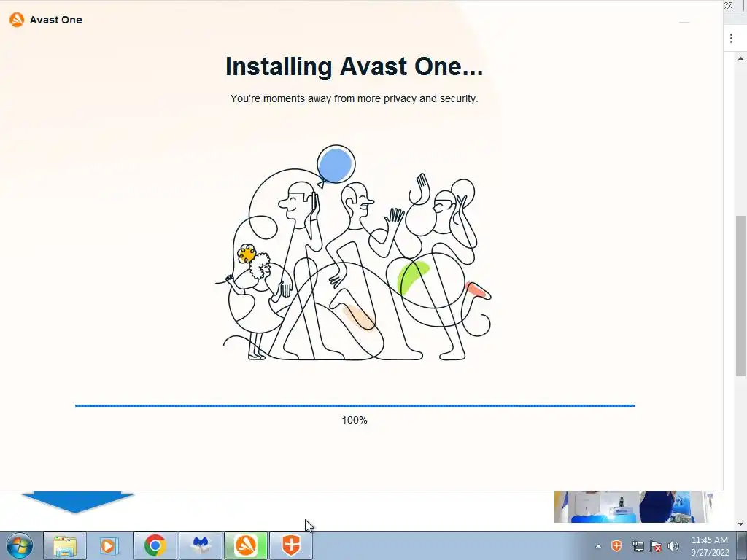Open Action Center flag icon
This screenshot has width=747, height=560.
[x=656, y=546]
